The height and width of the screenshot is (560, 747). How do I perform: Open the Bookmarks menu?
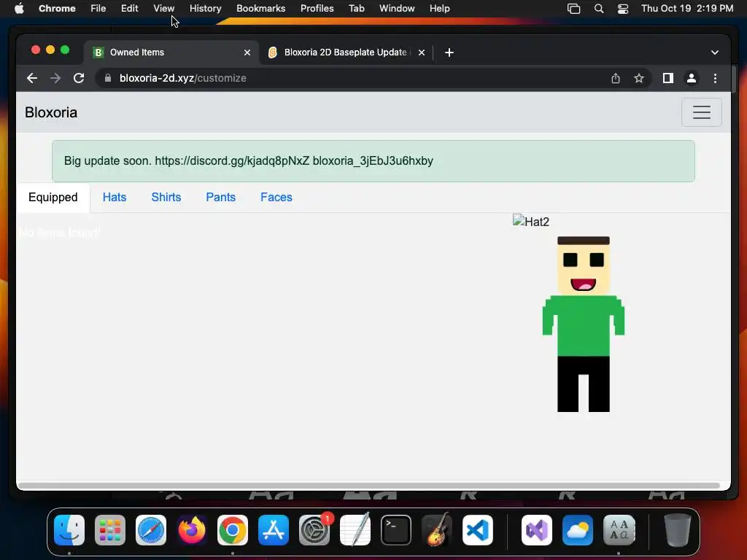click(x=260, y=9)
